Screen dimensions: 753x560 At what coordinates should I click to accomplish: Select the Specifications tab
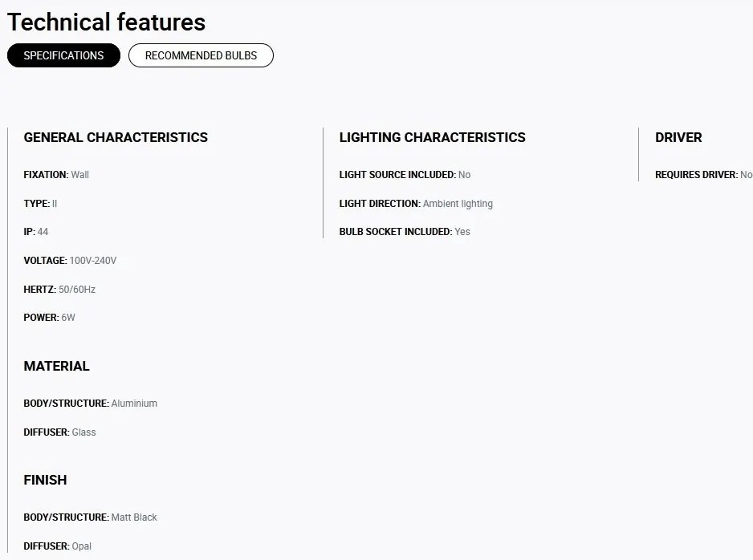[x=63, y=55]
